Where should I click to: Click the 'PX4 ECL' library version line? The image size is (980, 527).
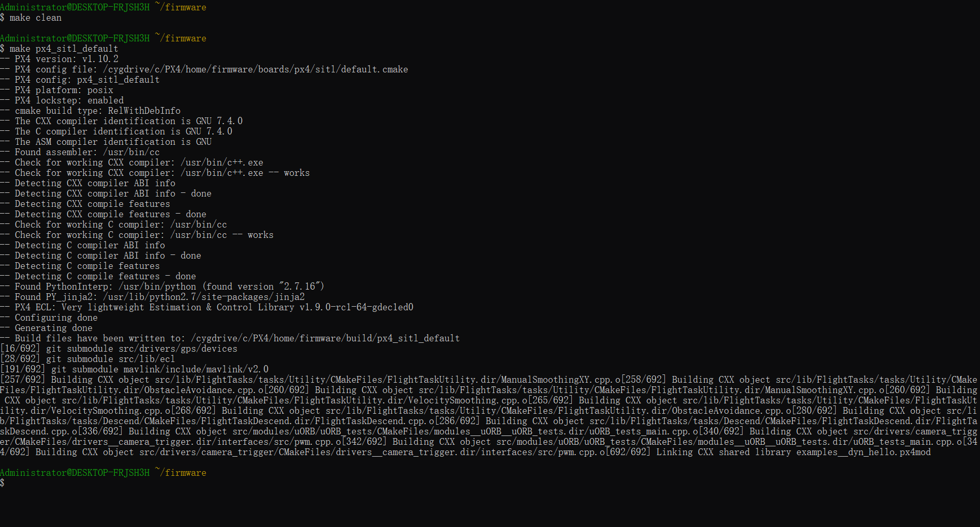pos(214,307)
